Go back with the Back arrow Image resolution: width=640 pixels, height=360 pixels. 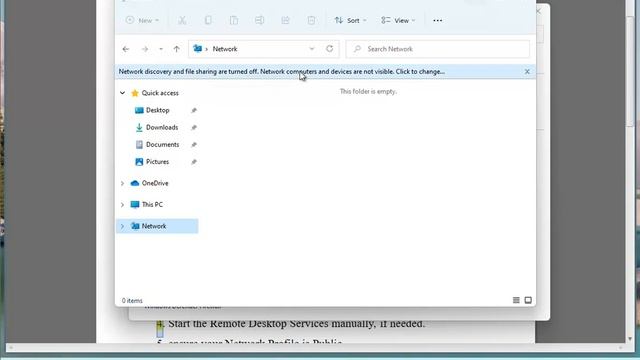(x=126, y=49)
